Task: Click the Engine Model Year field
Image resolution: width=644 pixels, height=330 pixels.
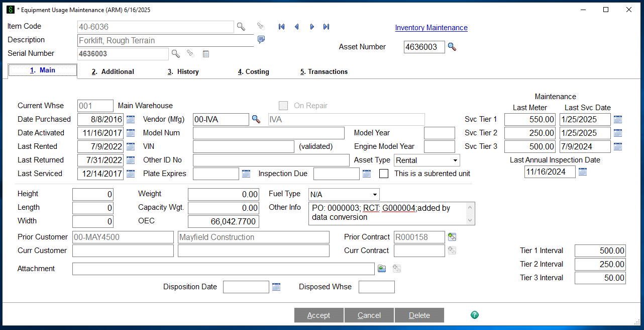Action: 440,146
